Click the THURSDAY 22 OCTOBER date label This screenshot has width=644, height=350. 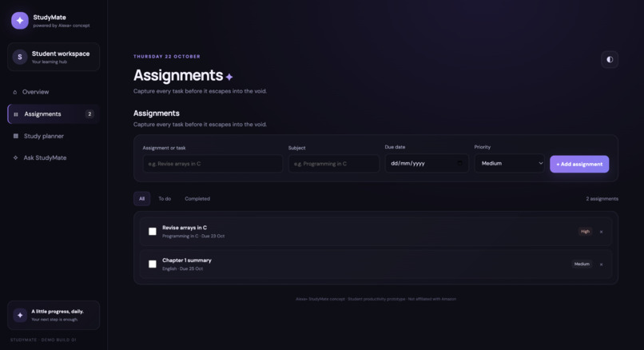click(x=167, y=57)
